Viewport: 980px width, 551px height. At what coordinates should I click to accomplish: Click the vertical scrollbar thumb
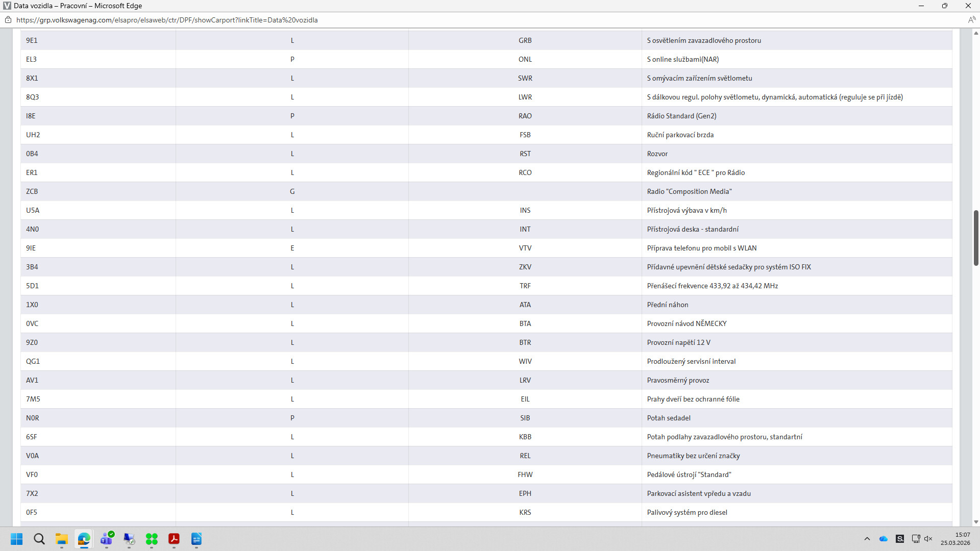(x=976, y=237)
